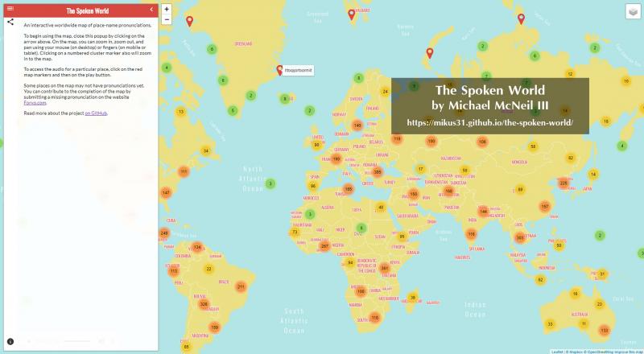Image resolution: width=644 pixels, height=354 pixels.
Task: Open the sidebar hamburger menu
Action: [x=10, y=9]
